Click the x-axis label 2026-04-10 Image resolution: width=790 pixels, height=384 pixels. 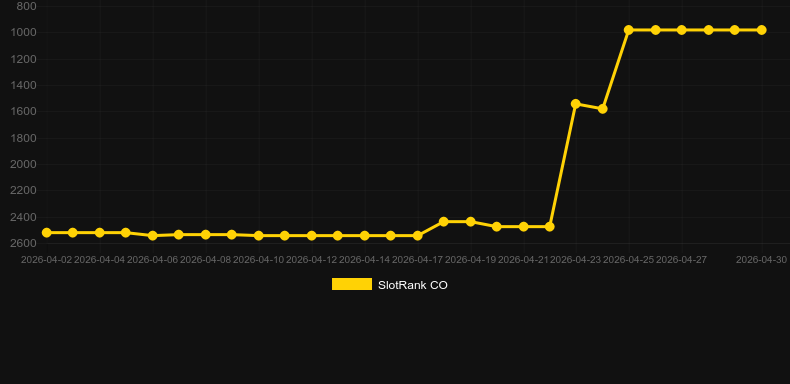[x=258, y=260]
